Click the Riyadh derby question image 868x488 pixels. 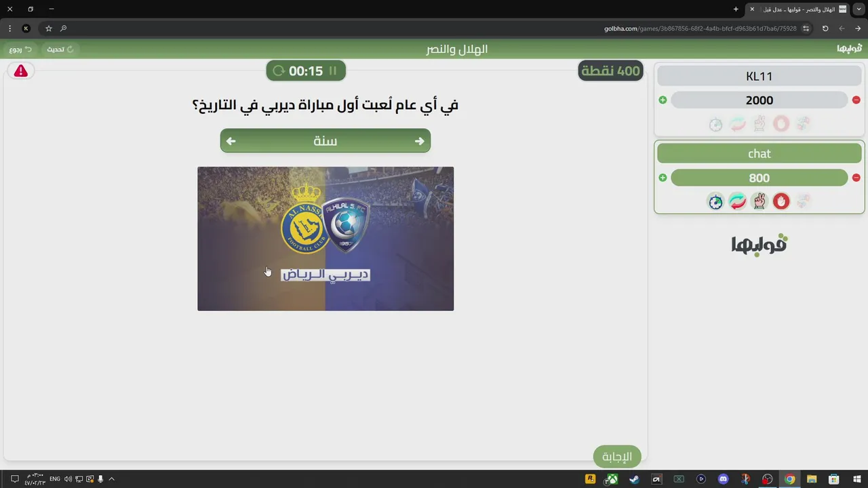(x=325, y=239)
